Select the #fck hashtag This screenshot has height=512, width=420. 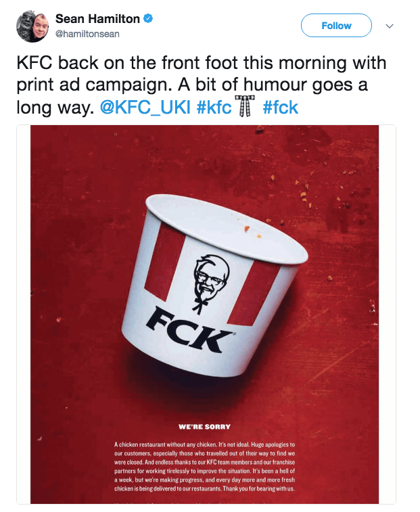point(281,108)
